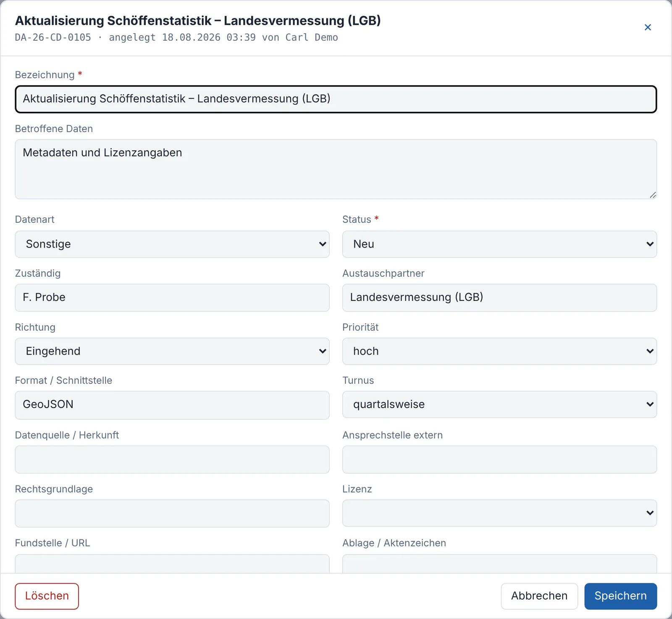Focus the empty Datenquelle / Herkunft field

point(172,459)
